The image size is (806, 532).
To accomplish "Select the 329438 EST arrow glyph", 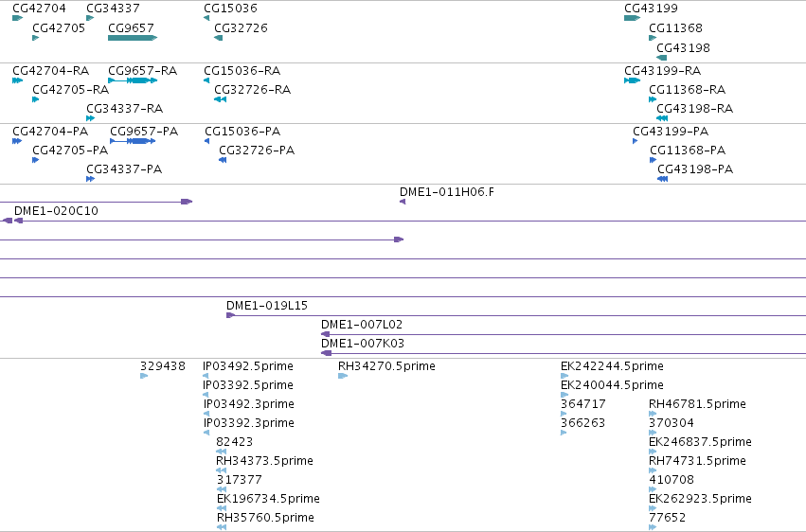I will [x=144, y=376].
